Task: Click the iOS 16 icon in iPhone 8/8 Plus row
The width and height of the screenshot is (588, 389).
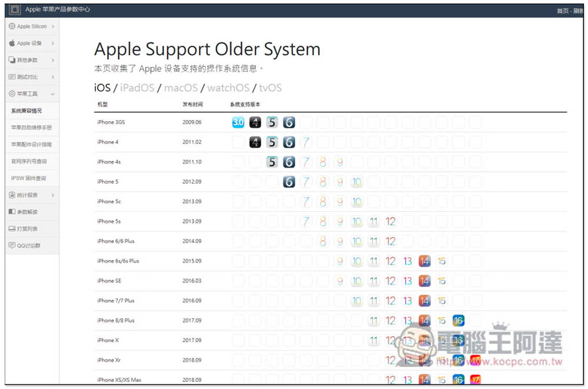Action: (459, 321)
